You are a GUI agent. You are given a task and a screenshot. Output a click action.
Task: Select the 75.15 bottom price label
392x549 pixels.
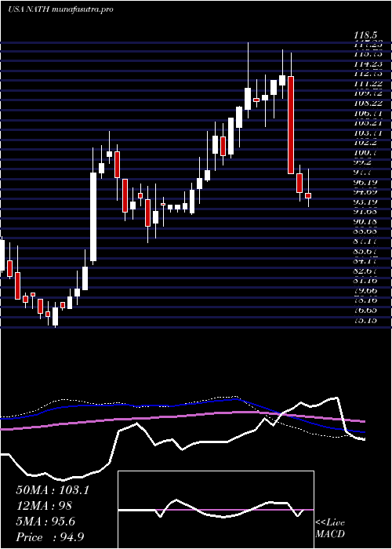tap(365, 319)
